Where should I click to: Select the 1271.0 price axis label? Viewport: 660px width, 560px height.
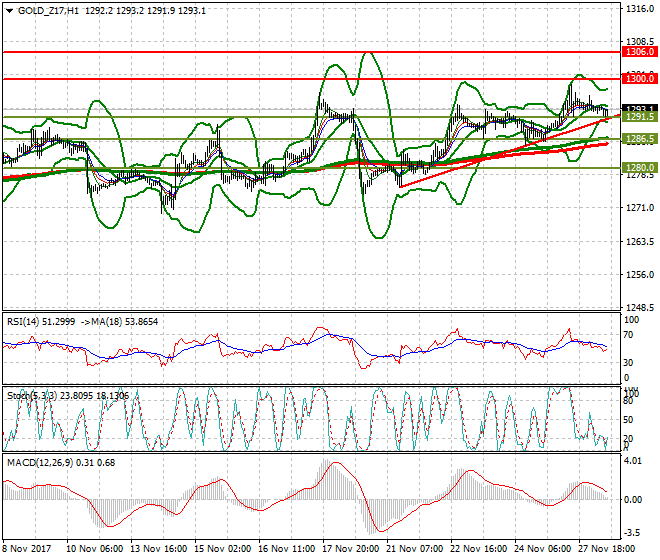click(640, 208)
